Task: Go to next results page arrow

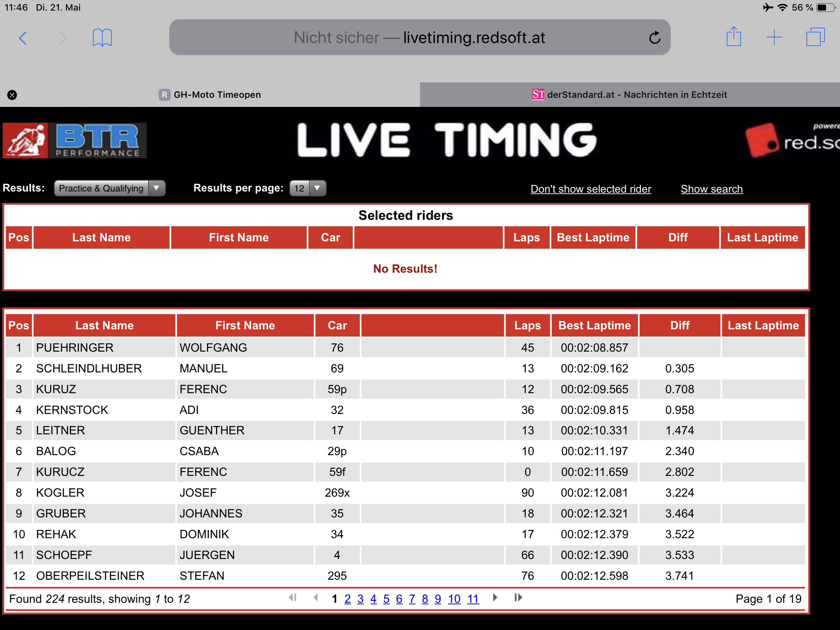Action: [x=495, y=598]
